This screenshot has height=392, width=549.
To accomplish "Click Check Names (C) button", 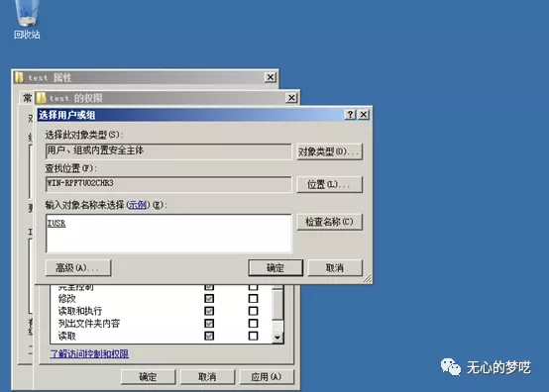I will [329, 222].
